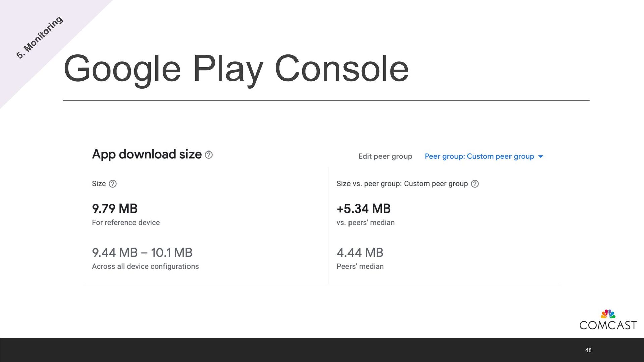Click the Comcast peacock logo
The width and height of the screenshot is (644, 362).
[x=608, y=314]
